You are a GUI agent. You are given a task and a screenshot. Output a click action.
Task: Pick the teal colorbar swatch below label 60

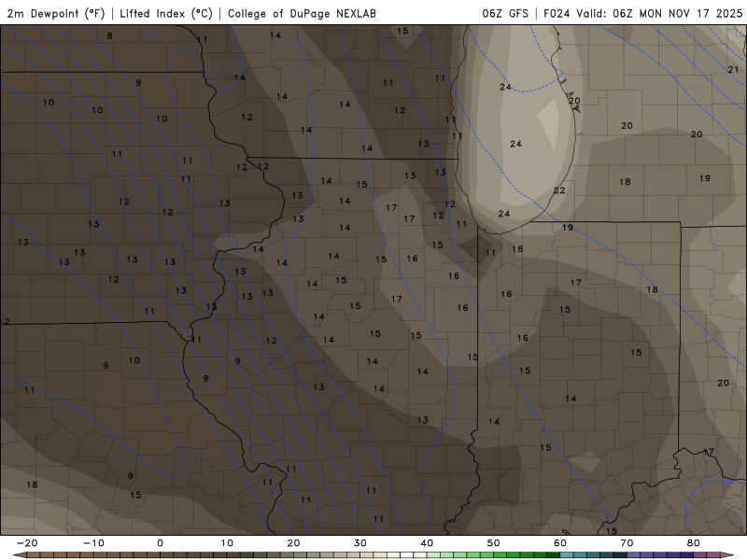click(567, 555)
